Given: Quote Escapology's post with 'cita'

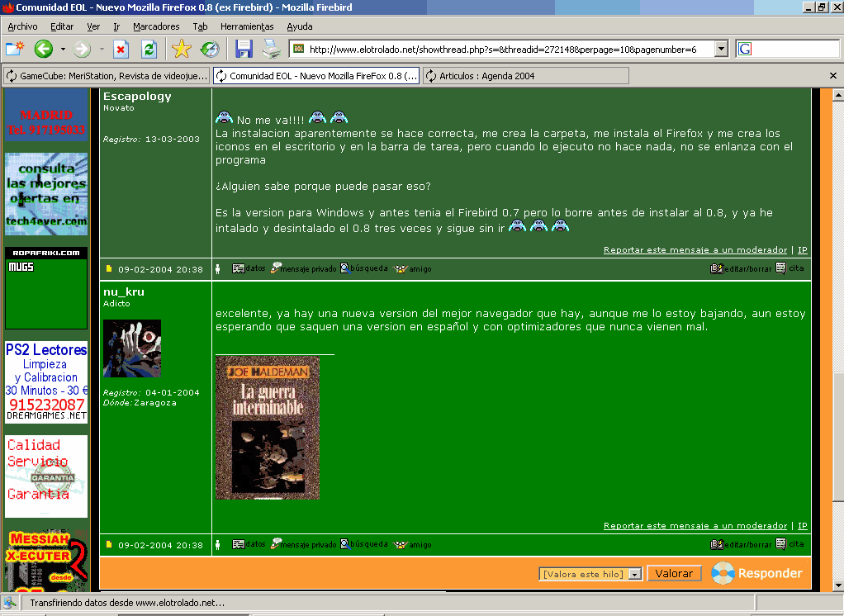Looking at the screenshot, I should 789,268.
